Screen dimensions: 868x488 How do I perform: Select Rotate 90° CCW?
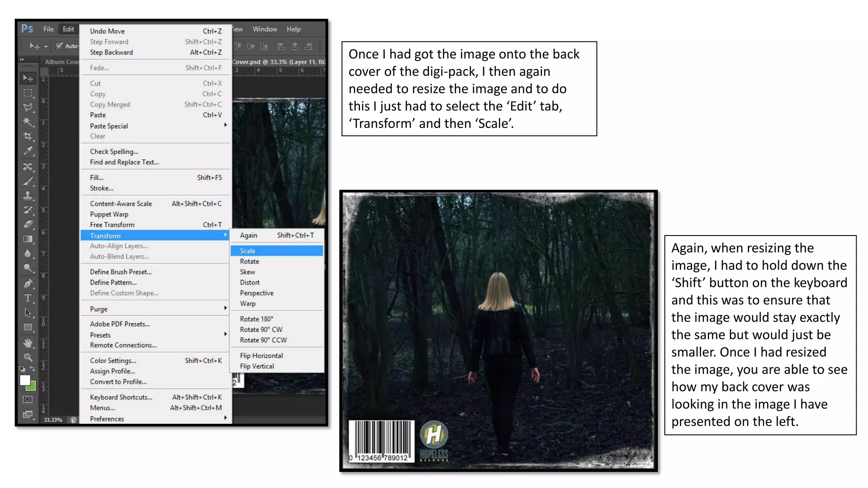click(x=277, y=340)
